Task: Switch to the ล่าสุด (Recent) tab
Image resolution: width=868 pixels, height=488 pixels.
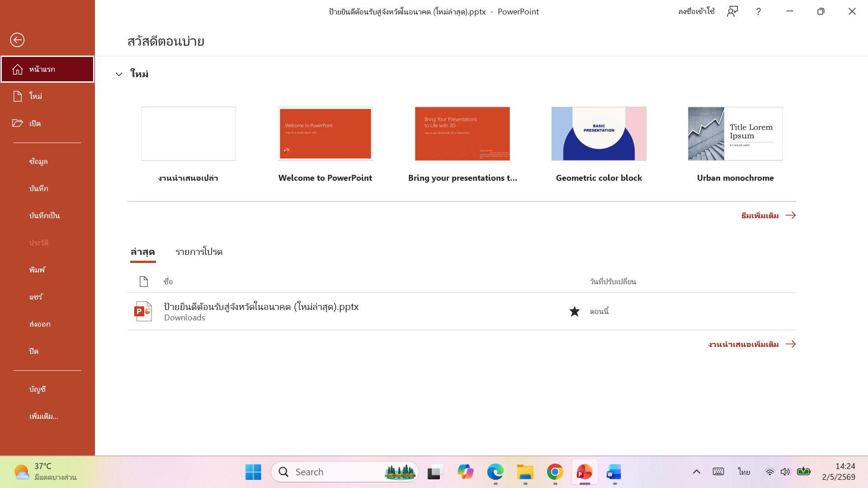Action: click(x=143, y=252)
